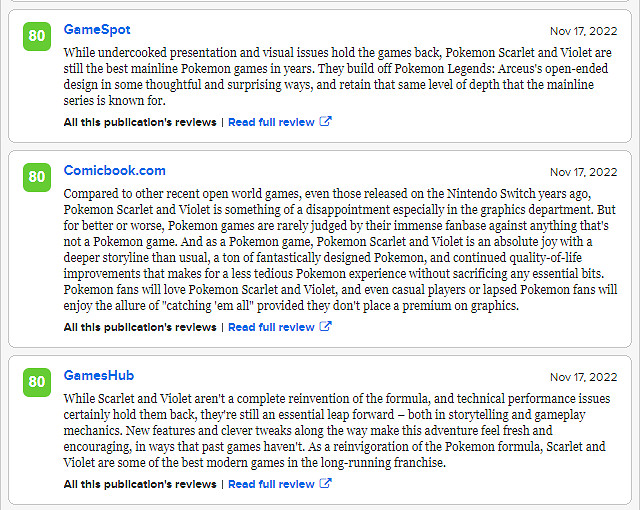Click the GamesHub 80 score badge
The height and width of the screenshot is (510, 640).
[x=37, y=382]
